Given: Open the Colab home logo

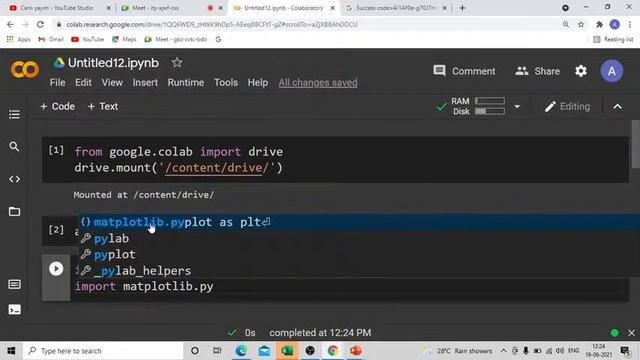Looking at the screenshot, I should tap(25, 69).
